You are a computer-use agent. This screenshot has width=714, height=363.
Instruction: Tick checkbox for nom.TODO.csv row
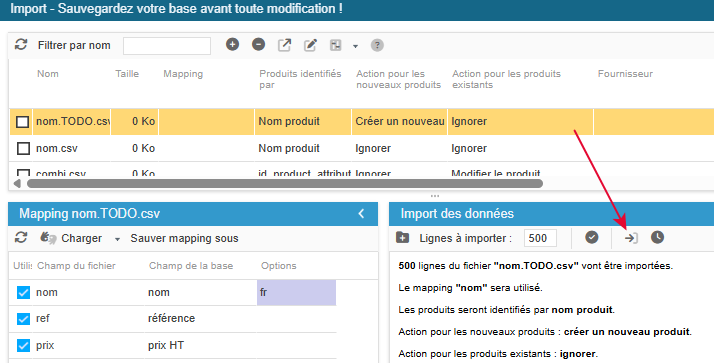click(x=22, y=122)
